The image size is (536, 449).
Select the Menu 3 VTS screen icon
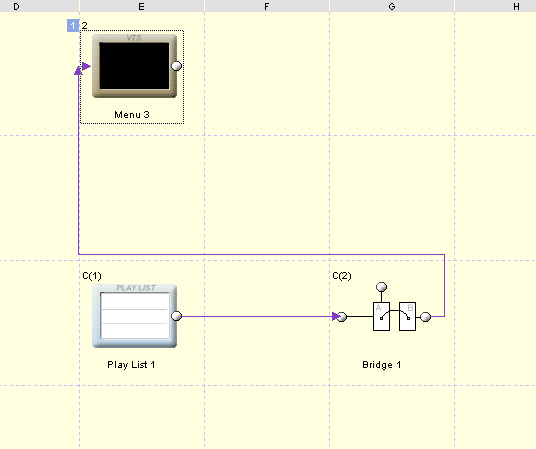[134, 66]
